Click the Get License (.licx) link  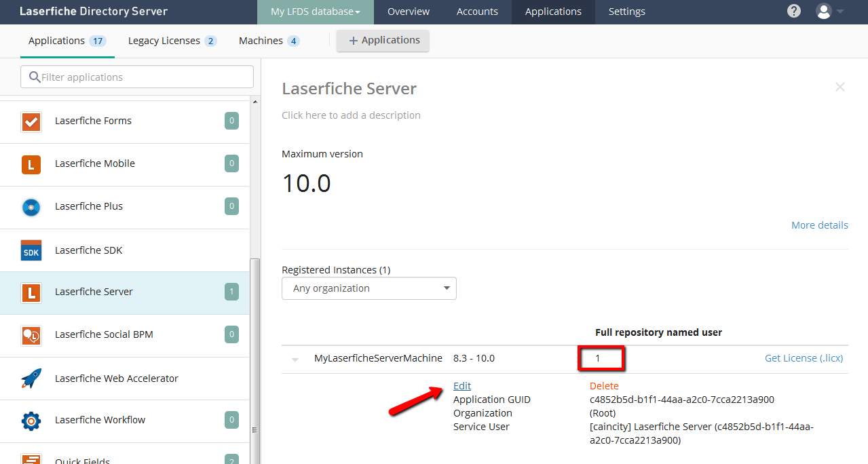pyautogui.click(x=804, y=358)
